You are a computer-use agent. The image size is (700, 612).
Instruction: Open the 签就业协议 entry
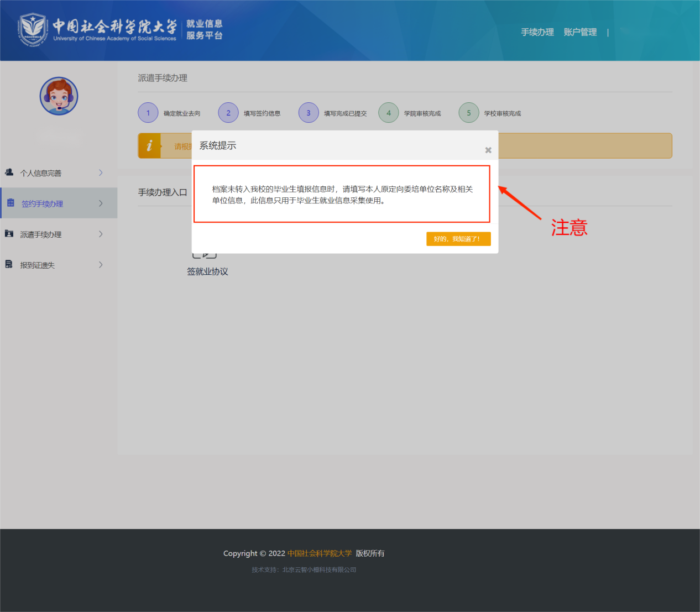click(x=207, y=271)
